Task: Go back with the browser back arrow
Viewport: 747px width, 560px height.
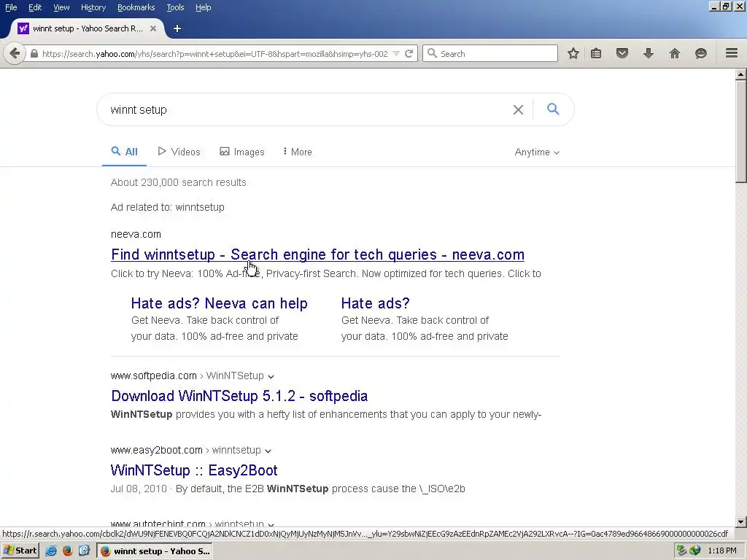Action: [x=15, y=53]
